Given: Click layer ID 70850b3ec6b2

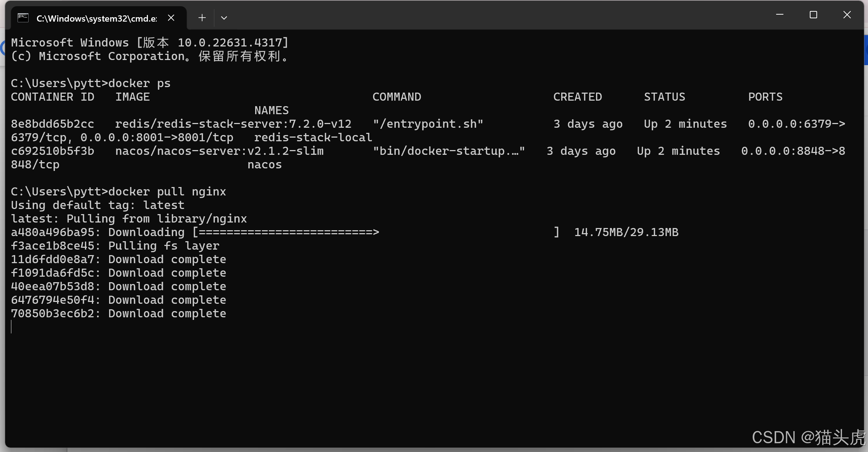Looking at the screenshot, I should 52,314.
